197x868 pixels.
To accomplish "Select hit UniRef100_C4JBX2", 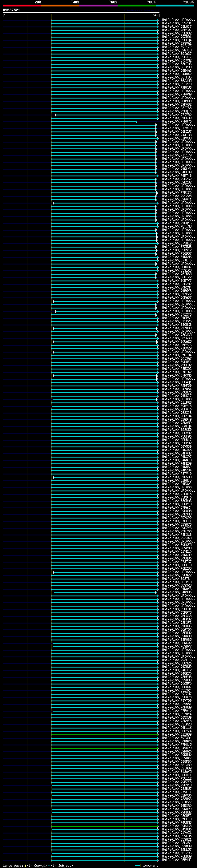I will click(176, 74).
